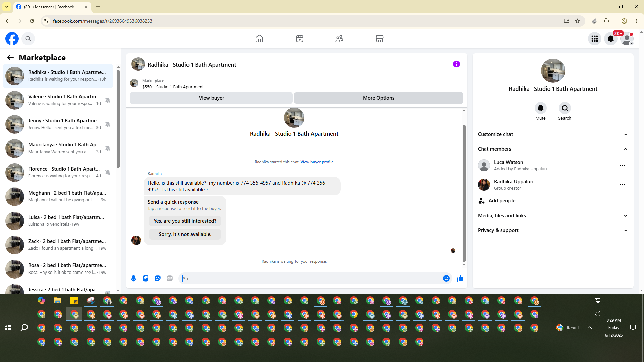
Task: Open Facebook search magnifier
Action: pyautogui.click(x=28, y=39)
